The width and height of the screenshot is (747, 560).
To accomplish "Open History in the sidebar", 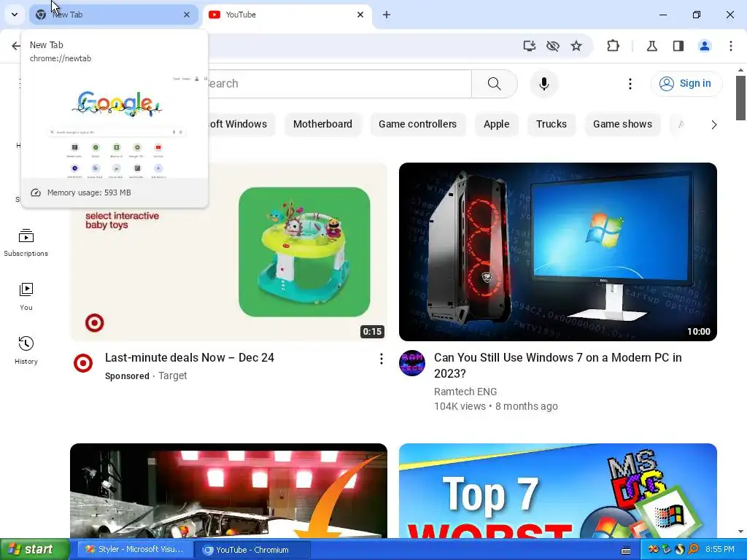I will click(x=26, y=350).
